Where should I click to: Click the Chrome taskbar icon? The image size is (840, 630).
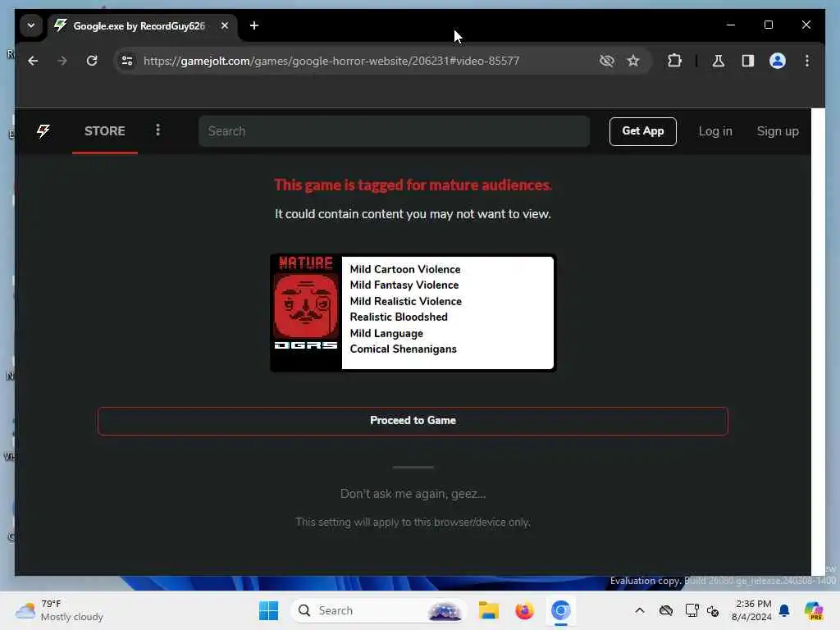tap(560, 610)
